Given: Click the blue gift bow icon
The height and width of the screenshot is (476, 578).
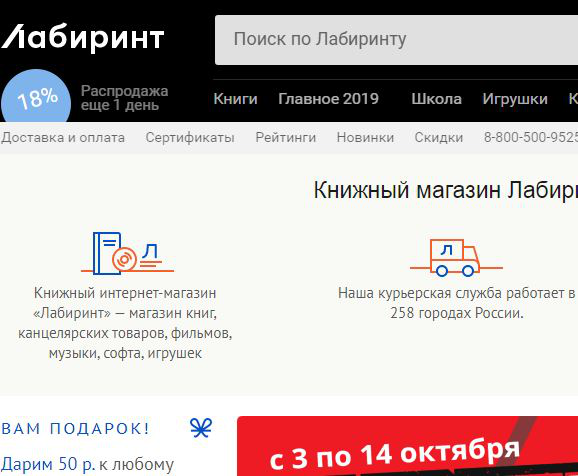Looking at the screenshot, I should 201,428.
